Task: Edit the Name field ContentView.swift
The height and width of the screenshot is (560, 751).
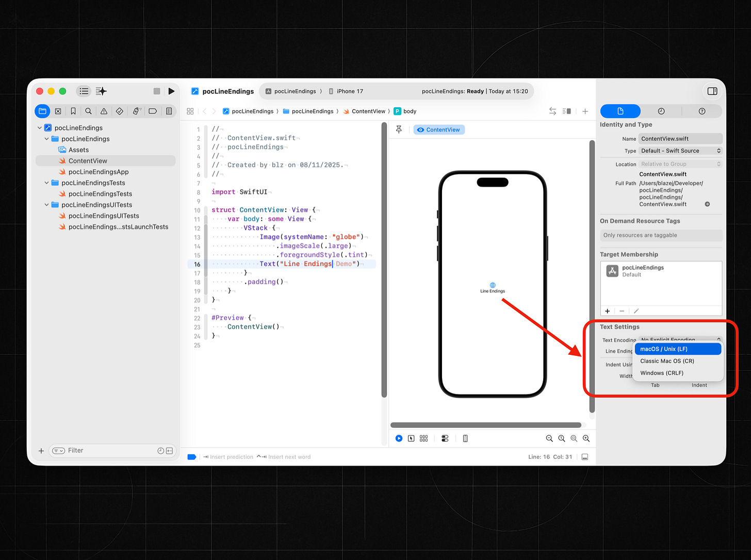Action: 680,139
